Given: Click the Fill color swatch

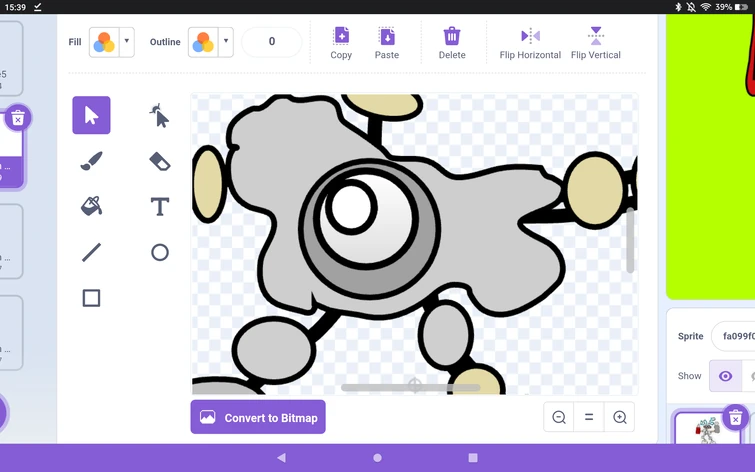Looking at the screenshot, I should coord(104,42).
